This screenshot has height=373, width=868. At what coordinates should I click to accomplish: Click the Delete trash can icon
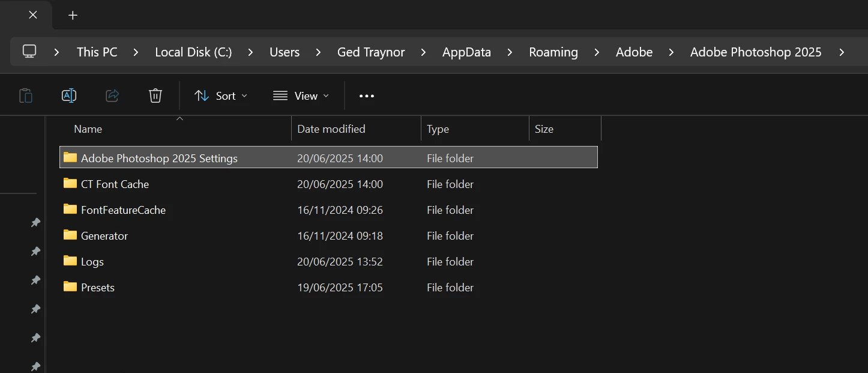pyautogui.click(x=155, y=96)
